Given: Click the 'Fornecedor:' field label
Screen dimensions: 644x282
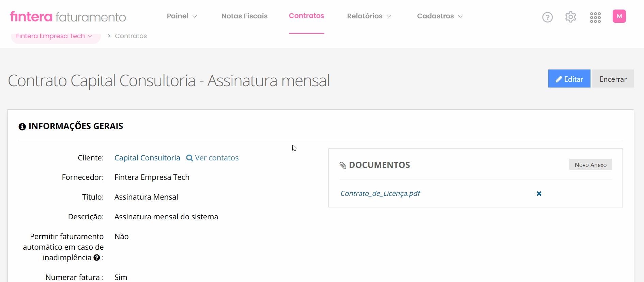Looking at the screenshot, I should [x=83, y=177].
